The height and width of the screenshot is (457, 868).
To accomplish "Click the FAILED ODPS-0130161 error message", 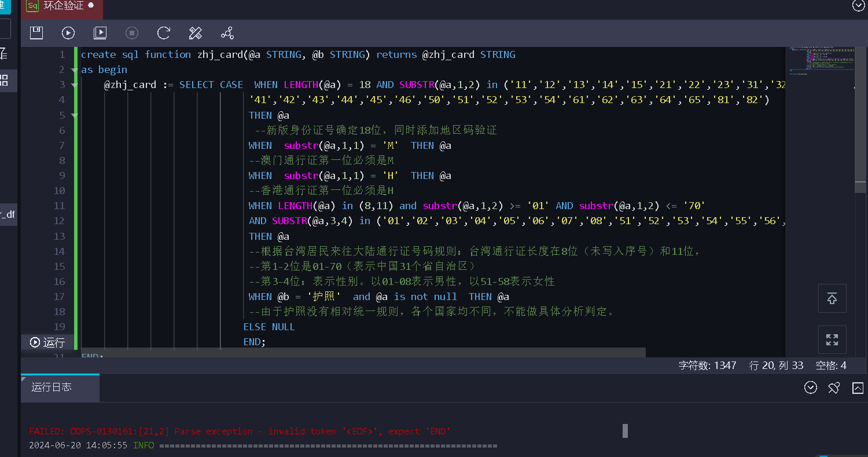I will [x=240, y=432].
